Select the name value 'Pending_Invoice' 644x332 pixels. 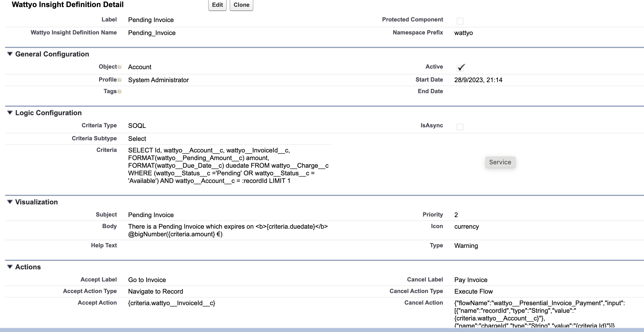(x=152, y=33)
